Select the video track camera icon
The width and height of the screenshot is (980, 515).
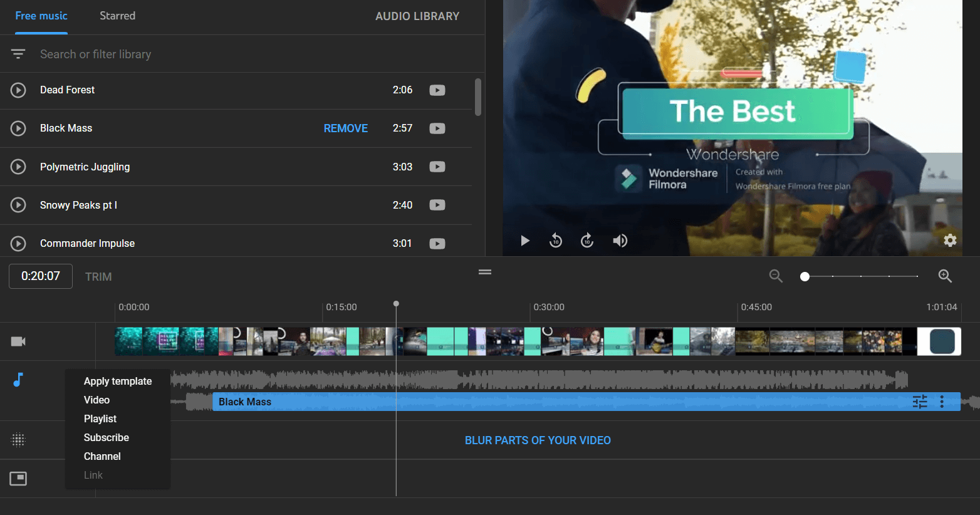click(18, 341)
